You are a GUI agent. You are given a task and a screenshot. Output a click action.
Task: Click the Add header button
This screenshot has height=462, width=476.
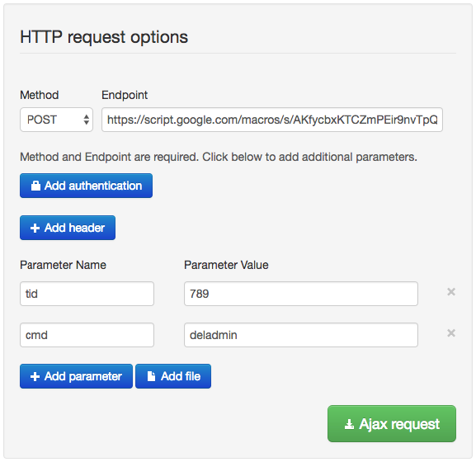click(x=68, y=228)
